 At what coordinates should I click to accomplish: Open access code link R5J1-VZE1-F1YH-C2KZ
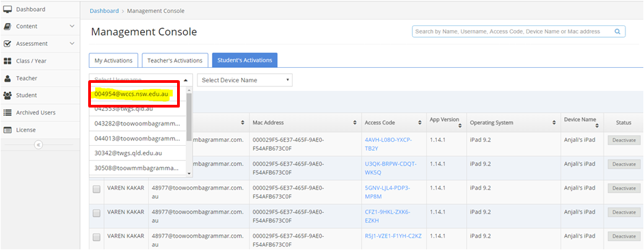point(393,236)
